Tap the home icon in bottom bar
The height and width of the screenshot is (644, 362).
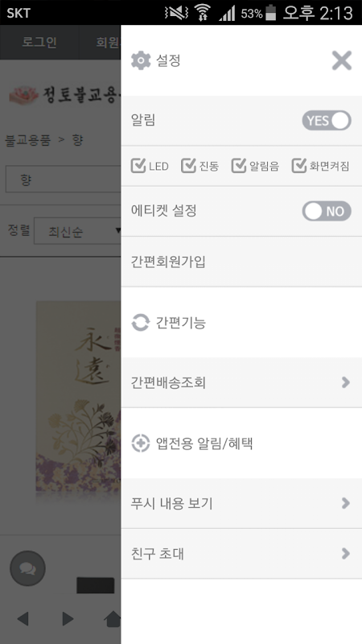coord(113,618)
